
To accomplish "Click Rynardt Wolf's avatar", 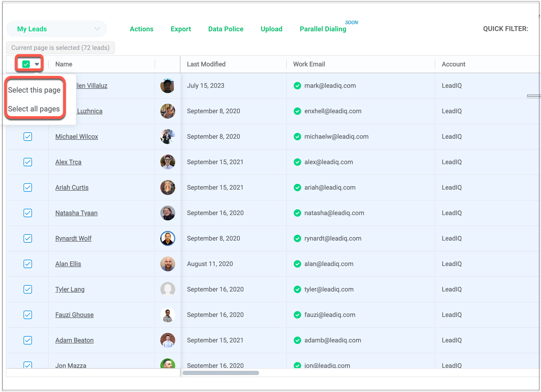I will click(168, 238).
